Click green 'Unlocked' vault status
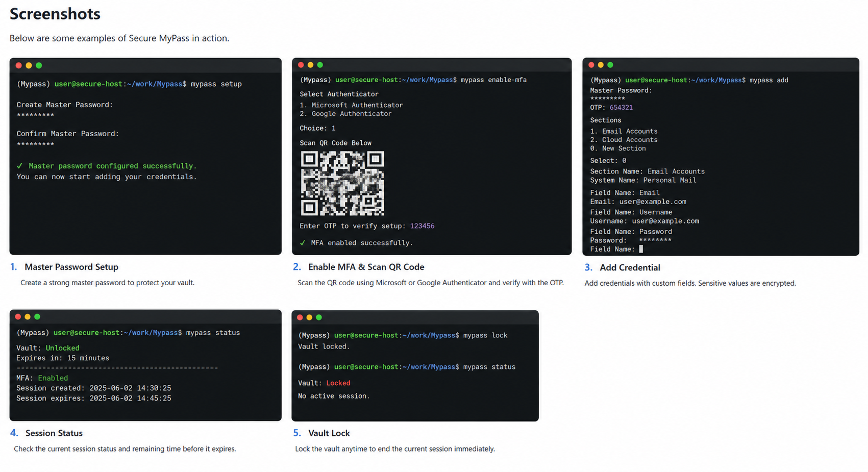Viewport: 868px width, 472px height. tap(62, 348)
